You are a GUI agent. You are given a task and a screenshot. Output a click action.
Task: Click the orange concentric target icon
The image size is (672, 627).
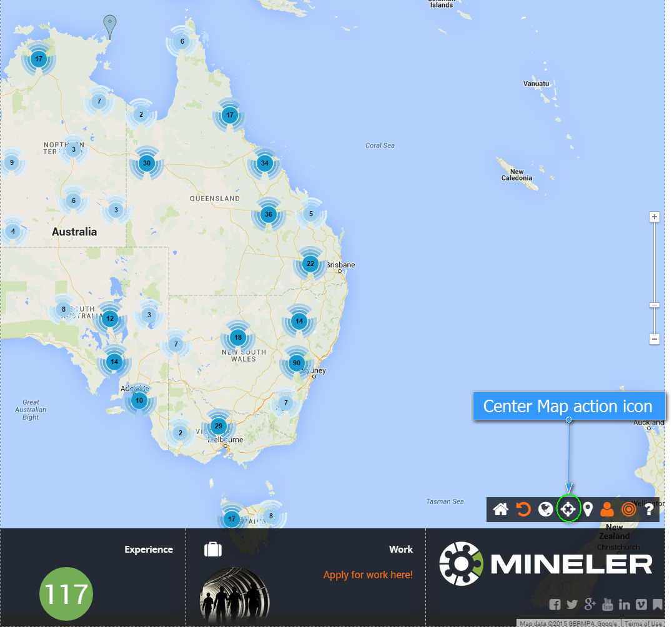coord(628,510)
